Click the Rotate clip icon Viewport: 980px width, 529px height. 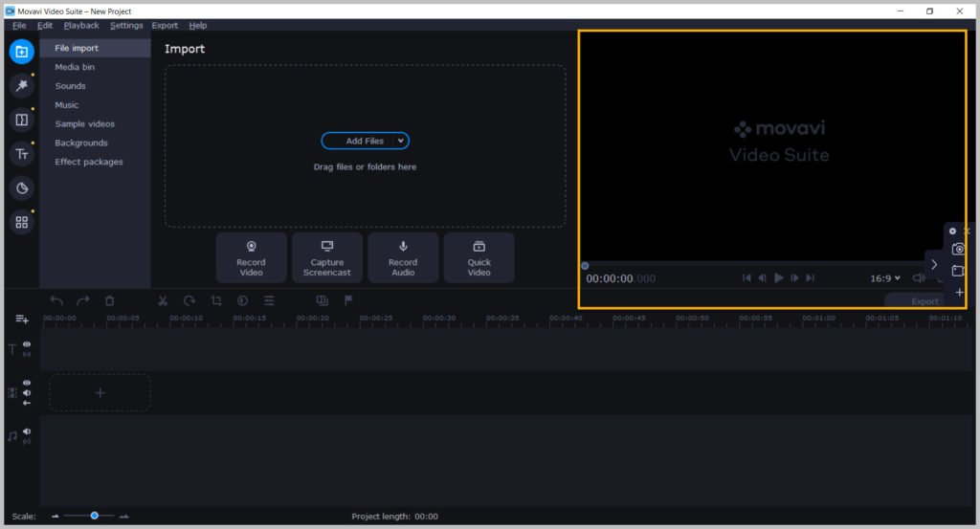[x=189, y=301]
